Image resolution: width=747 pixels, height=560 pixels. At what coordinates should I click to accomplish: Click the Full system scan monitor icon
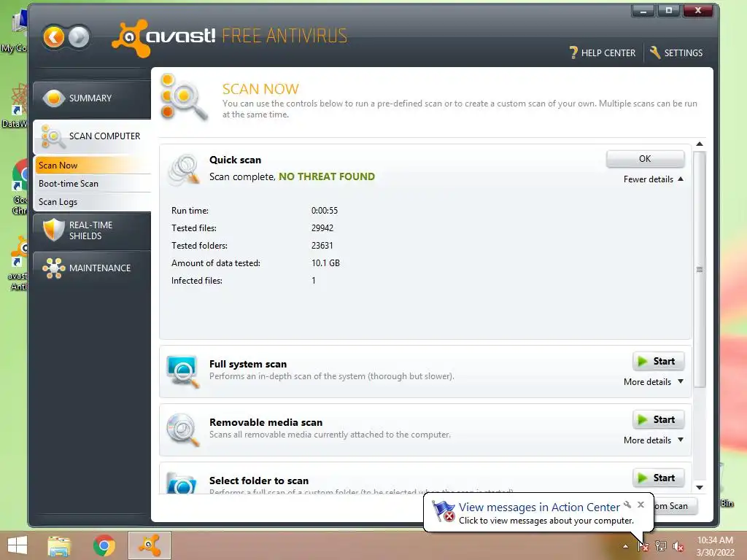pyautogui.click(x=183, y=371)
